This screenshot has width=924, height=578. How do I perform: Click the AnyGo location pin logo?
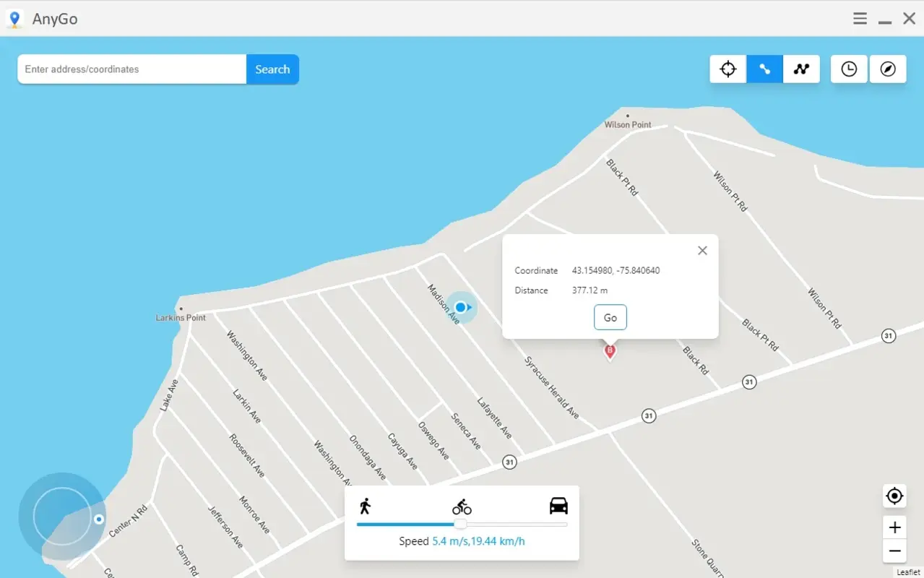pos(14,18)
